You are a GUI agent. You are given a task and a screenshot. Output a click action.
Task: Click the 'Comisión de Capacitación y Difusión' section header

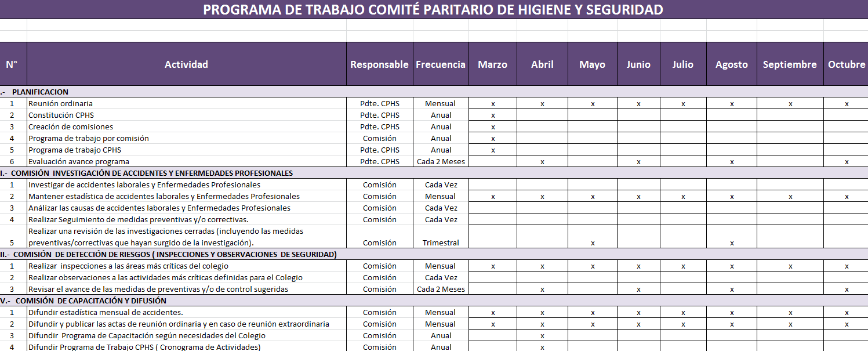pos(90,301)
